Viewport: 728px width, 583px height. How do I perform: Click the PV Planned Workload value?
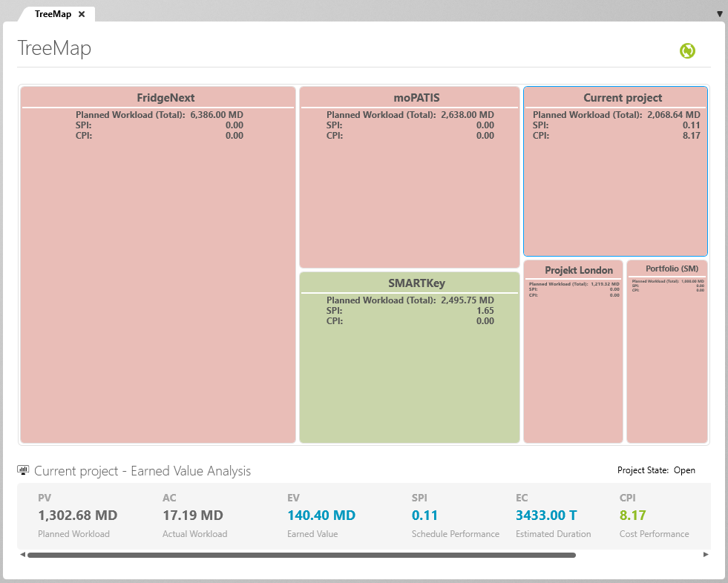[x=77, y=516]
